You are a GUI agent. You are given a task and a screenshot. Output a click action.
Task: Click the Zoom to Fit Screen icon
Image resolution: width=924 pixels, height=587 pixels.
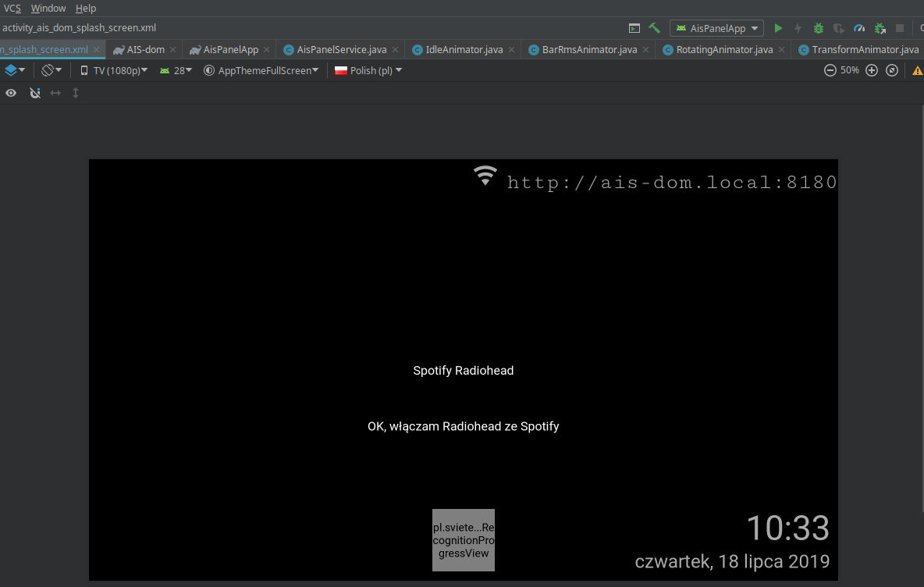coord(892,70)
